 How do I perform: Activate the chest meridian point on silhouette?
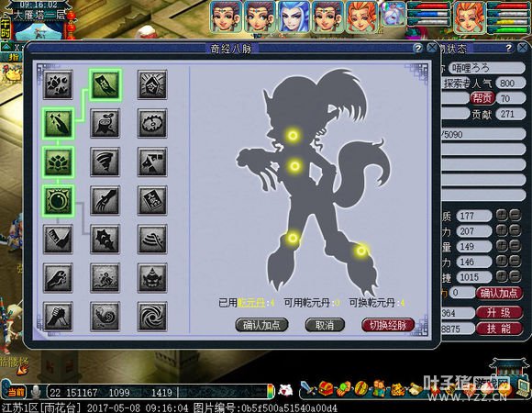294,136
